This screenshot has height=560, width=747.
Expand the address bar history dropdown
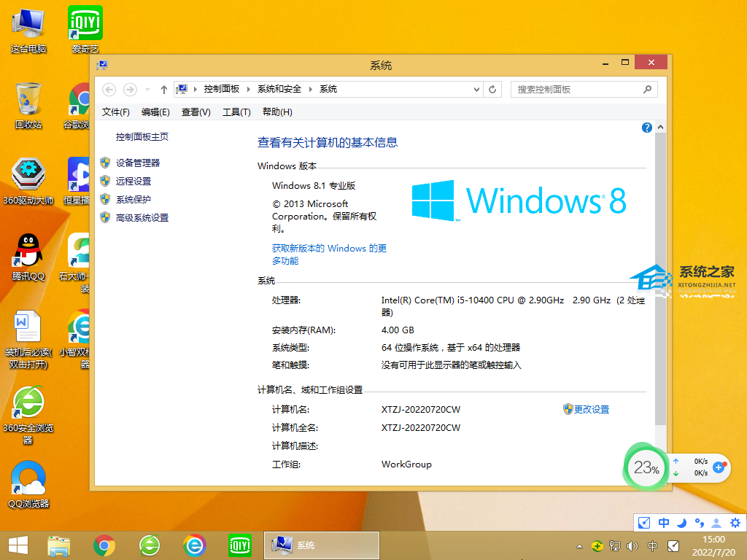tap(477, 89)
